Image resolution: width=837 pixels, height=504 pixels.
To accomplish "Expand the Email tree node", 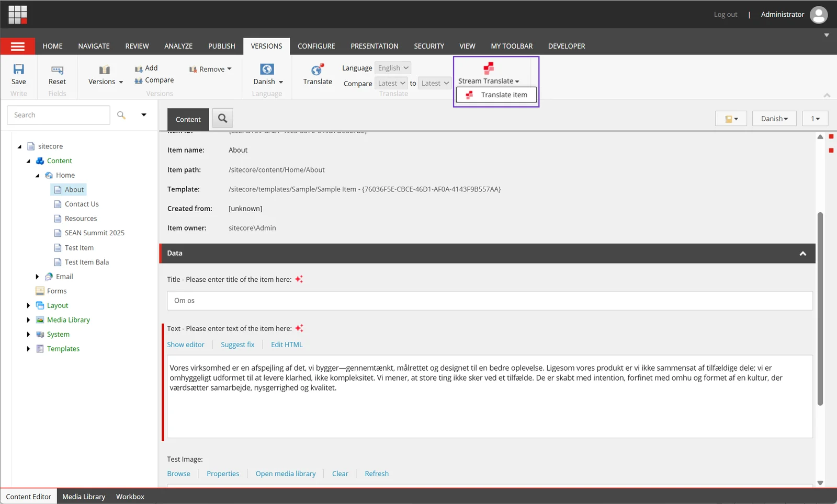I will coord(37,277).
